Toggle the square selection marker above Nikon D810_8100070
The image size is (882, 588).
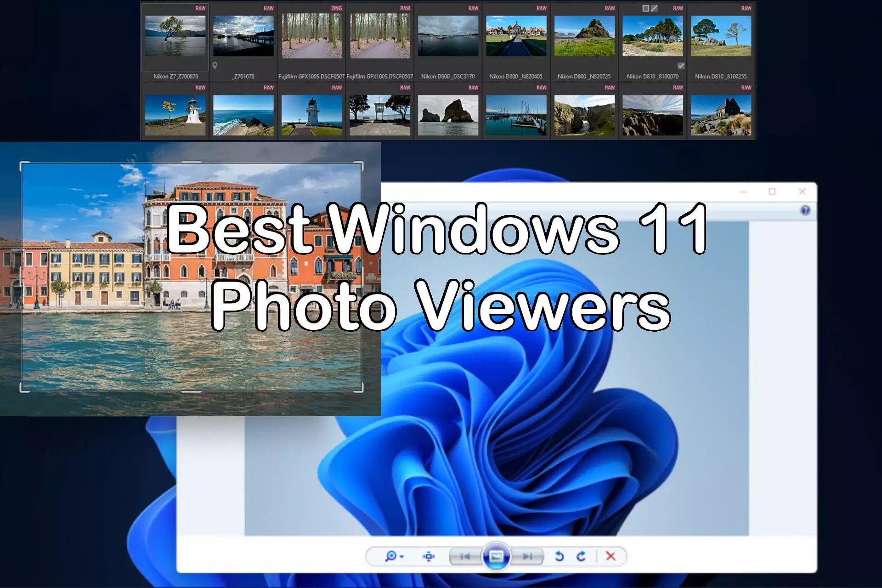click(645, 9)
